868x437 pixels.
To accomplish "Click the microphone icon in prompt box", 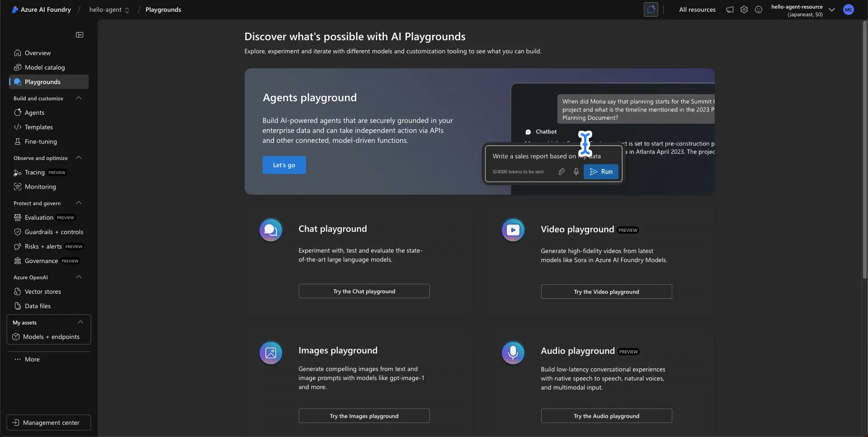I will click(576, 172).
